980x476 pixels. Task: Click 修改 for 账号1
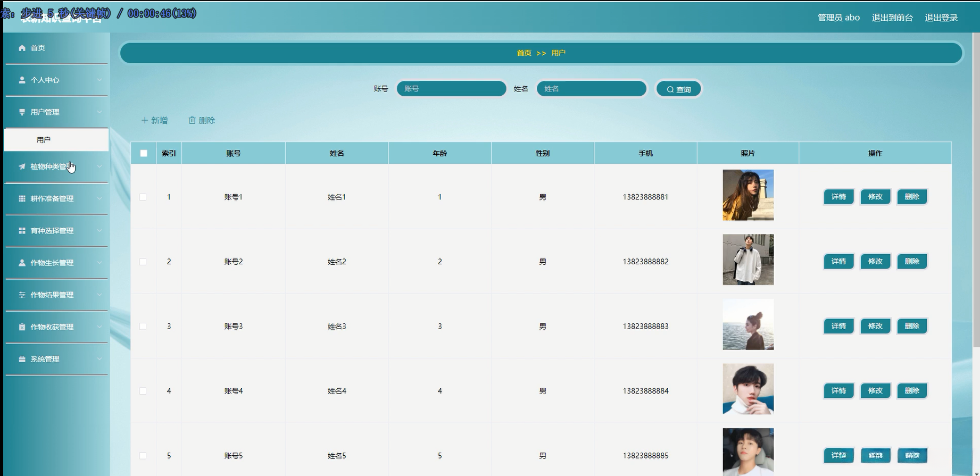point(875,197)
